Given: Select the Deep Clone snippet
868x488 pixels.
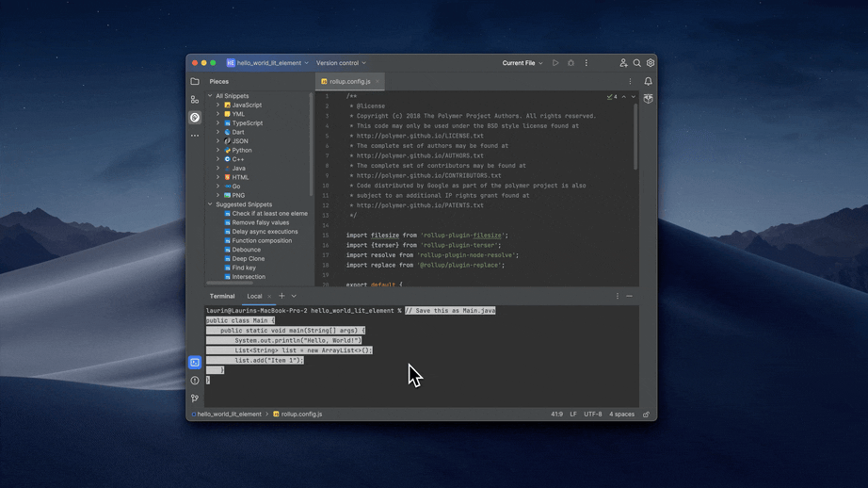Looking at the screenshot, I should click(x=244, y=259).
